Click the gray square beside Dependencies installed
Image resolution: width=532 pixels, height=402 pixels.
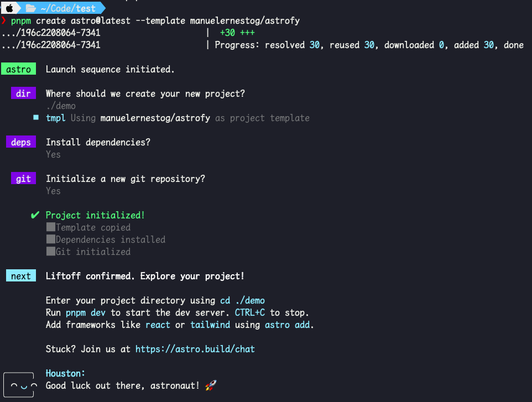(51, 239)
